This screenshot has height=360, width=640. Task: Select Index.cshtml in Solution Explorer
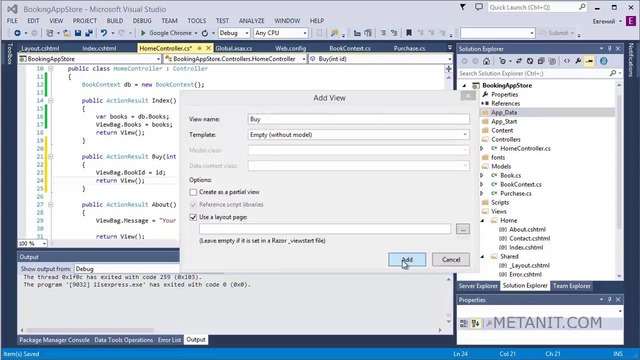[526, 247]
